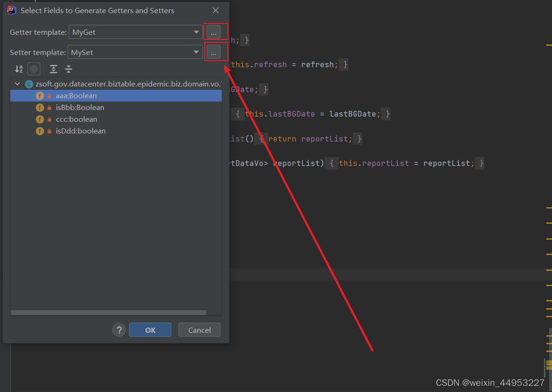The height and width of the screenshot is (392, 552).
Task: Click 'this.reportList = reportList;' in editor
Action: point(407,164)
